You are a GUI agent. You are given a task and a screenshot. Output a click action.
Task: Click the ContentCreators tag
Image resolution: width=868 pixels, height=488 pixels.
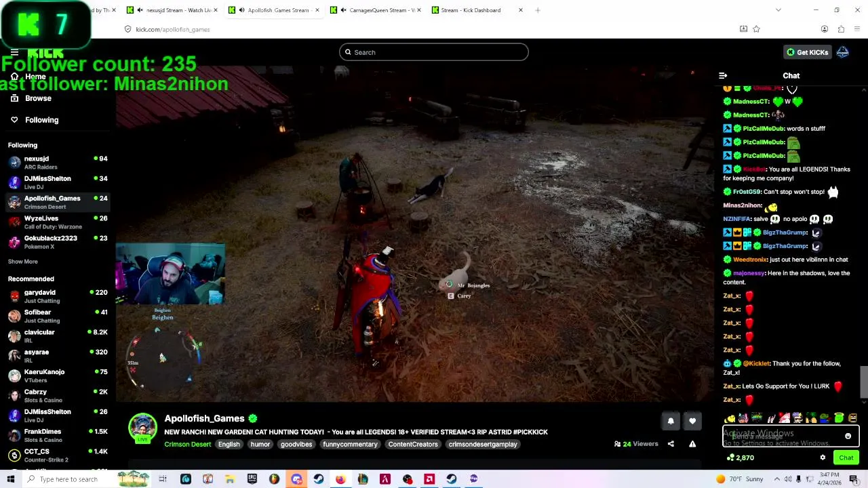click(x=413, y=445)
